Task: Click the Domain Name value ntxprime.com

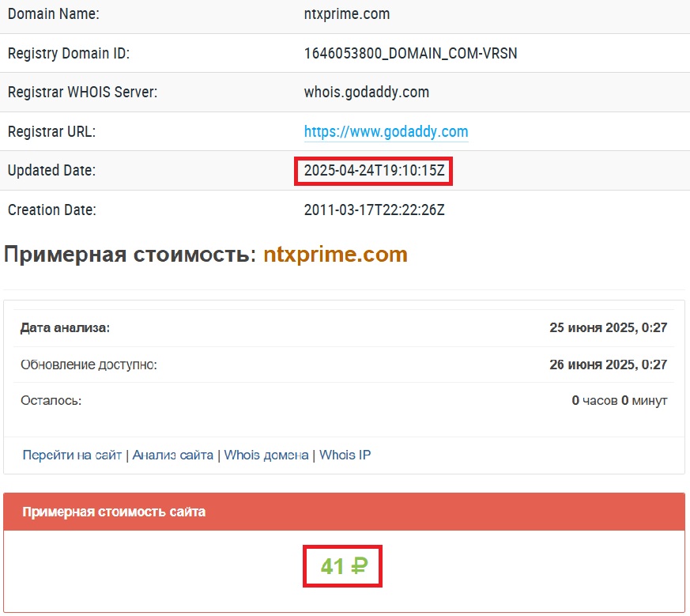Action: (346, 14)
